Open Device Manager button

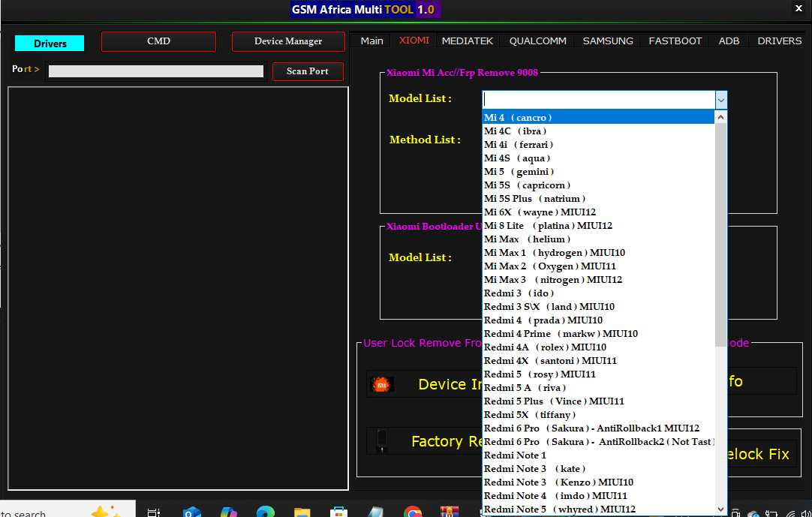click(x=288, y=41)
